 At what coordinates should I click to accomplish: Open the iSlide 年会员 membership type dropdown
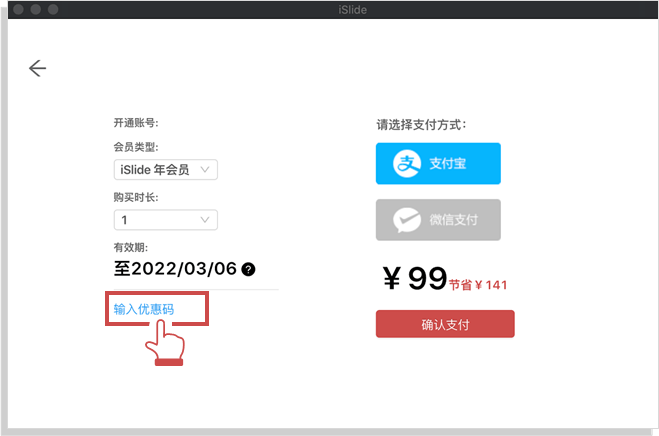click(166, 169)
